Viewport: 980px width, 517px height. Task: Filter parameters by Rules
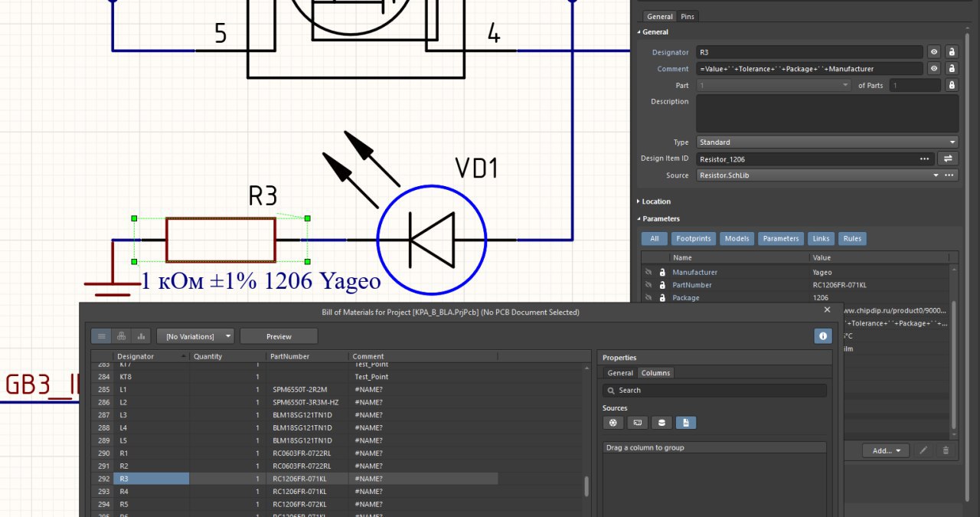pyautogui.click(x=852, y=238)
